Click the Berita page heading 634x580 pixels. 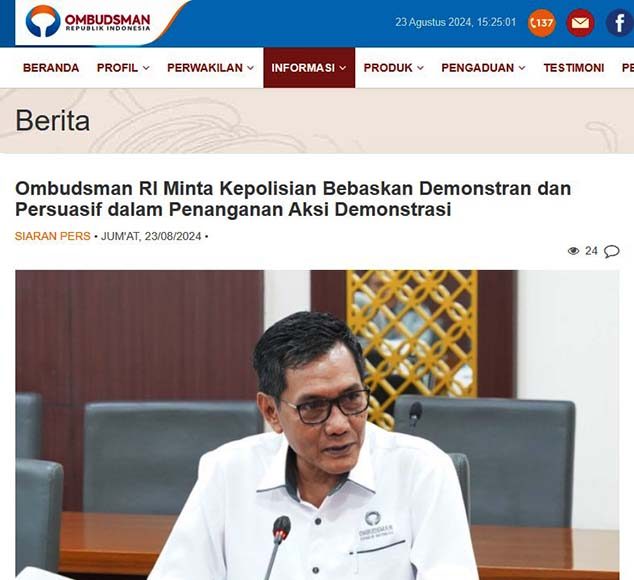(53, 121)
